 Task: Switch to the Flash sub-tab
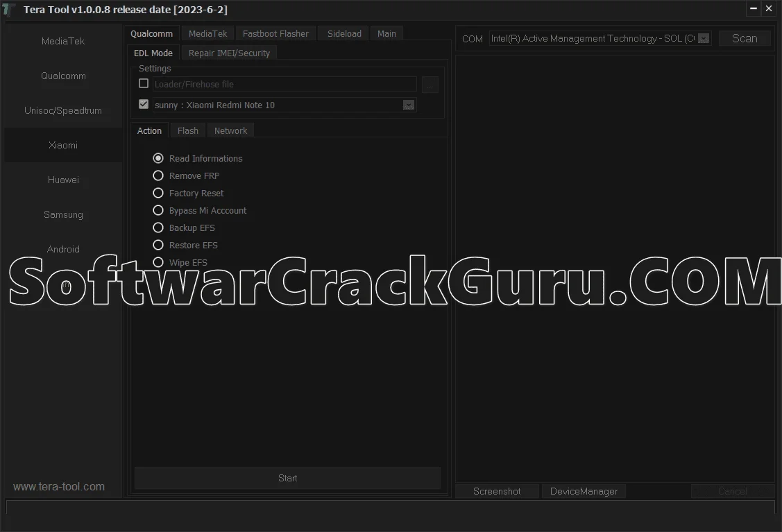point(187,130)
